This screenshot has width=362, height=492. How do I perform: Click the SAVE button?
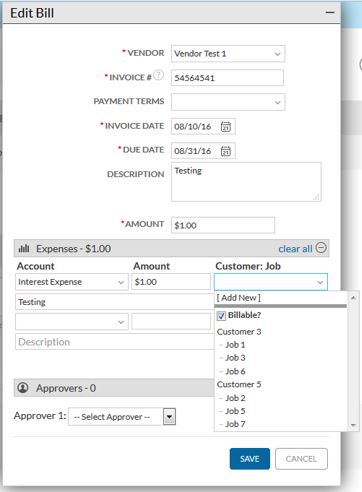pos(250,459)
